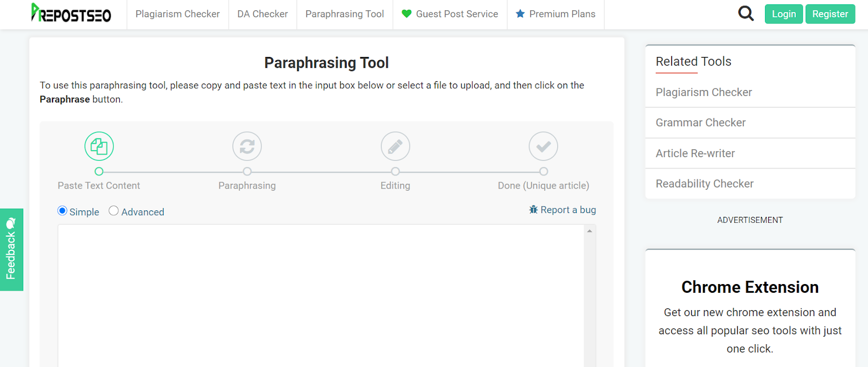
Task: Select the Advanced mode radio button
Action: click(113, 211)
